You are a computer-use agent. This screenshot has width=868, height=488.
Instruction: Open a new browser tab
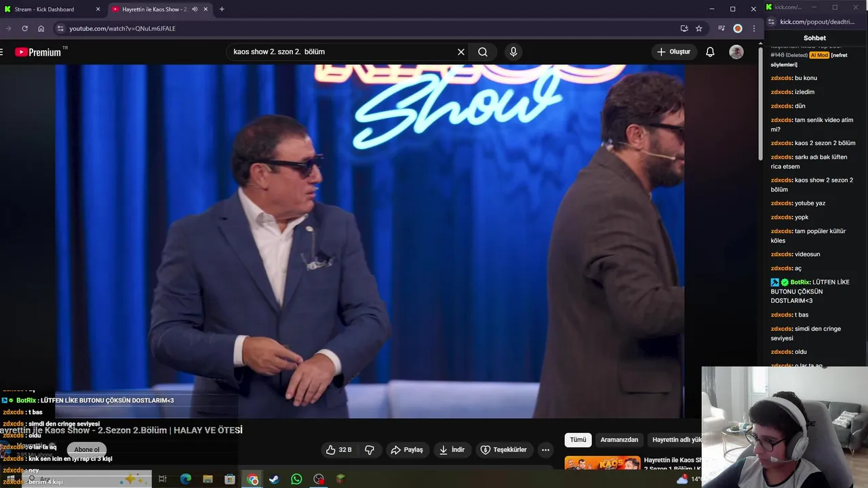(x=222, y=9)
